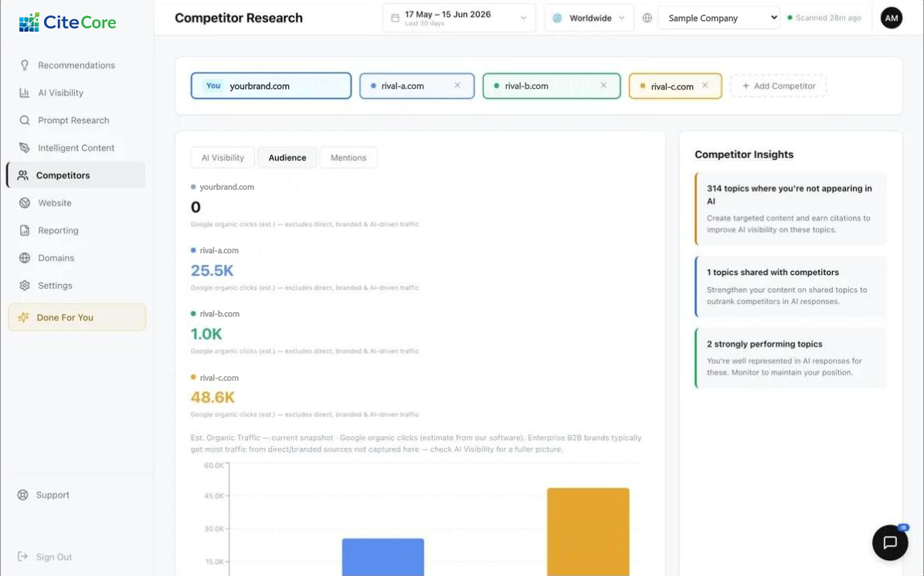The width and height of the screenshot is (924, 576).
Task: Click the rival-a.com chip label
Action: (403, 86)
